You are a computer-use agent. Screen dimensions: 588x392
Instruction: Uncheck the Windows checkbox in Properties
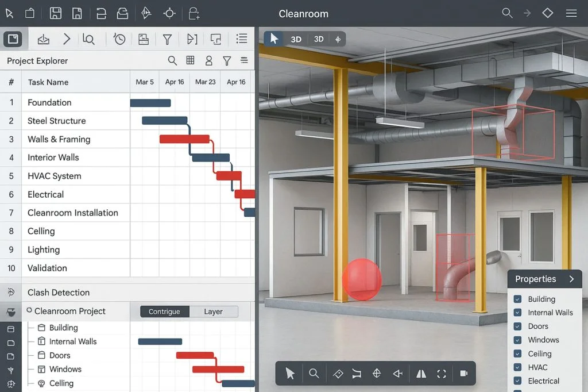coord(517,340)
